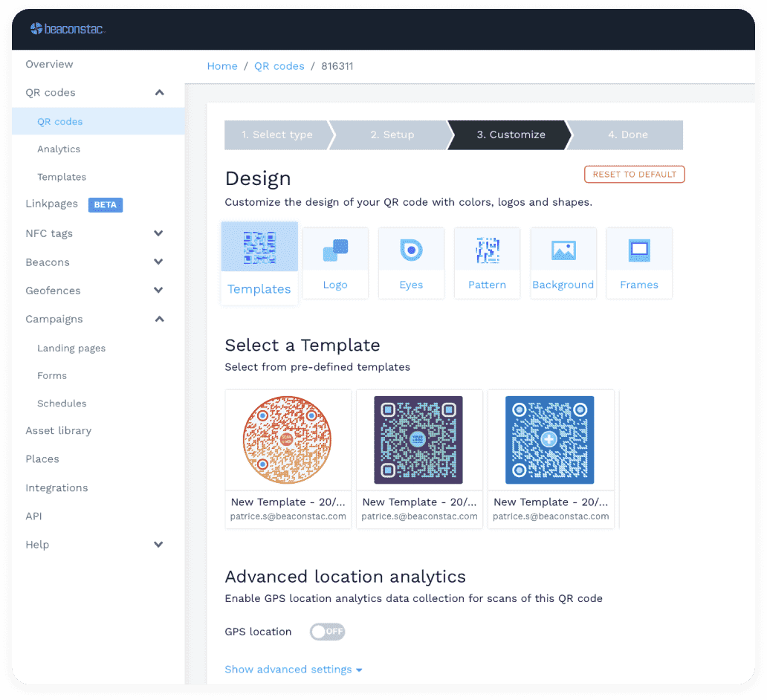Open Forms under Campaigns
767x700 pixels.
pyautogui.click(x=52, y=376)
